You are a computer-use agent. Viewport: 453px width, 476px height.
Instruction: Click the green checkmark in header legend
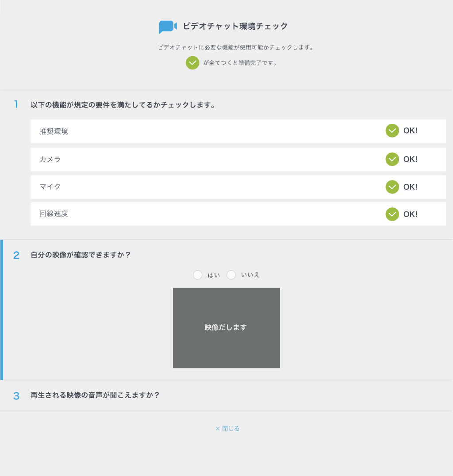point(192,63)
